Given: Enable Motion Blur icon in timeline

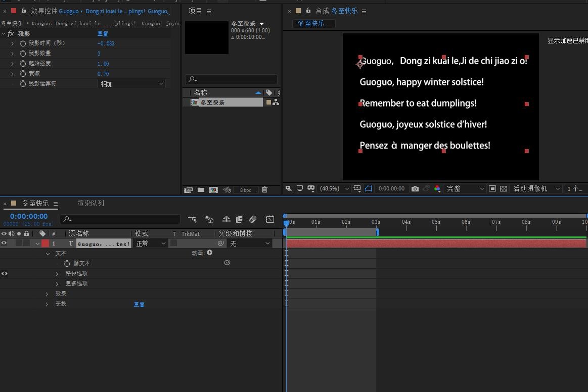Looking at the screenshot, I should (253, 219).
